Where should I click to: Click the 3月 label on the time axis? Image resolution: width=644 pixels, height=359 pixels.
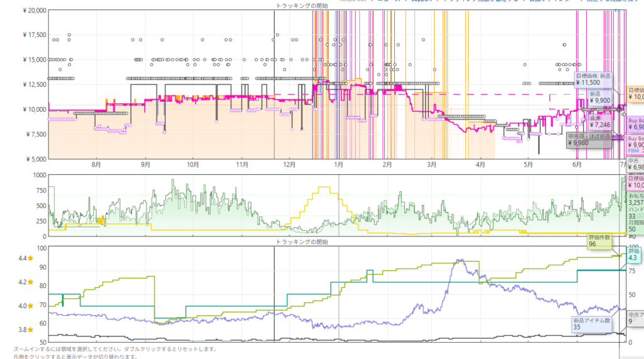431,164
